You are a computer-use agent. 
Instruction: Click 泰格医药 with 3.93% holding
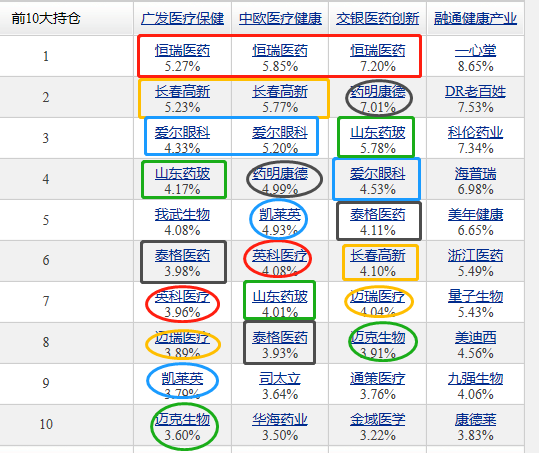pyautogui.click(x=280, y=338)
